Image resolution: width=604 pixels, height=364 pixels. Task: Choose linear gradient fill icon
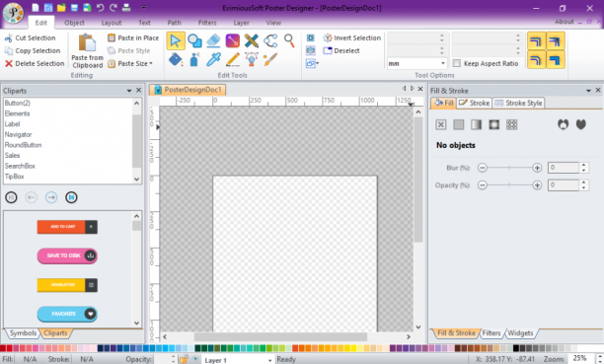coord(476,124)
